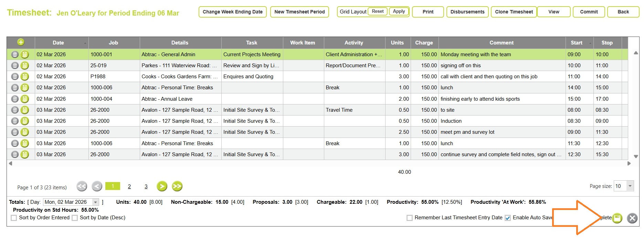Go to the next page arrow

pyautogui.click(x=162, y=187)
